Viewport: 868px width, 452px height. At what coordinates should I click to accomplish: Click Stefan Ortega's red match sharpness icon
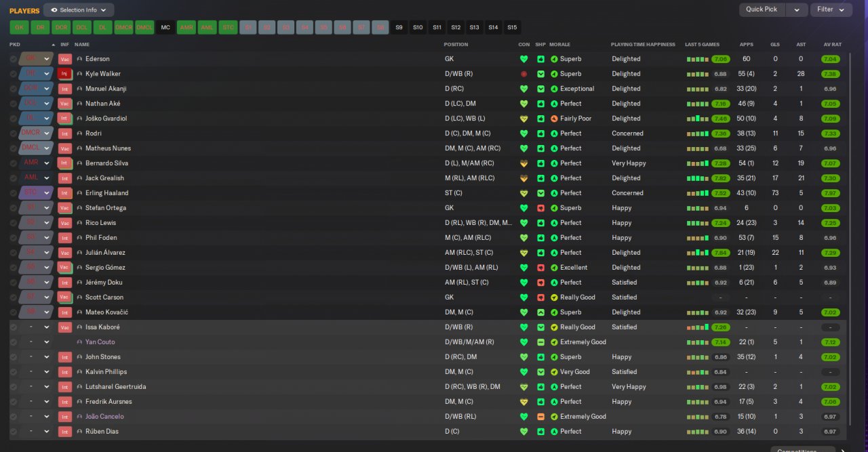coord(540,208)
